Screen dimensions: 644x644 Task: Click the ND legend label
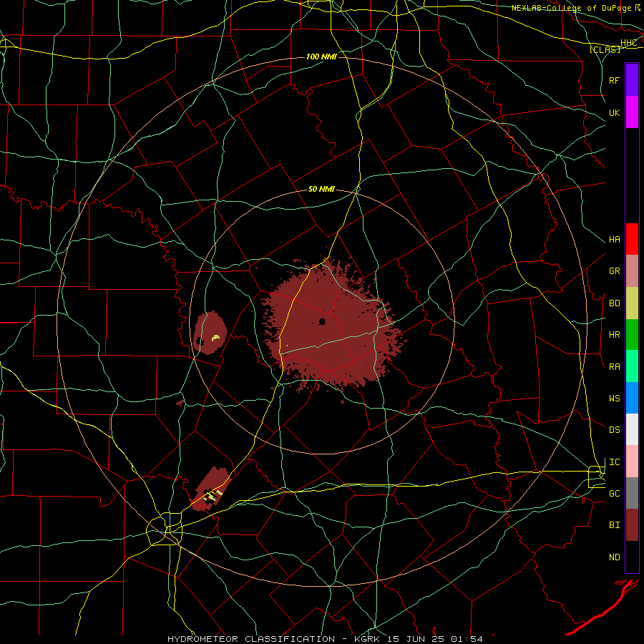[x=615, y=557]
